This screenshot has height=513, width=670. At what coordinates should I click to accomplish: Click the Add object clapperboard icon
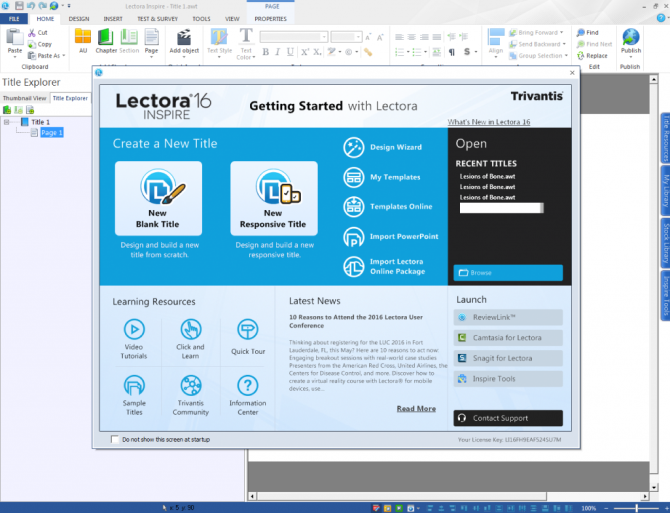[x=184, y=38]
